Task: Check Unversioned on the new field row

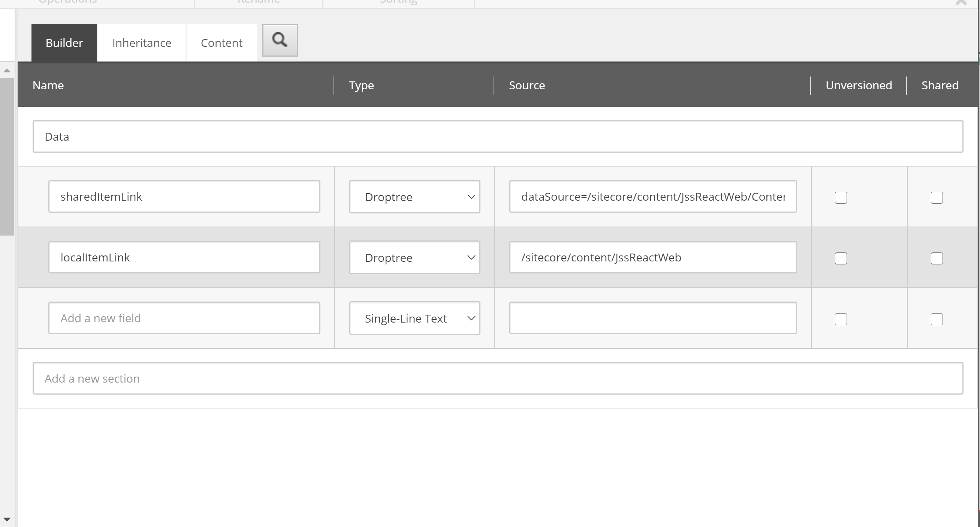Action: [841, 319]
